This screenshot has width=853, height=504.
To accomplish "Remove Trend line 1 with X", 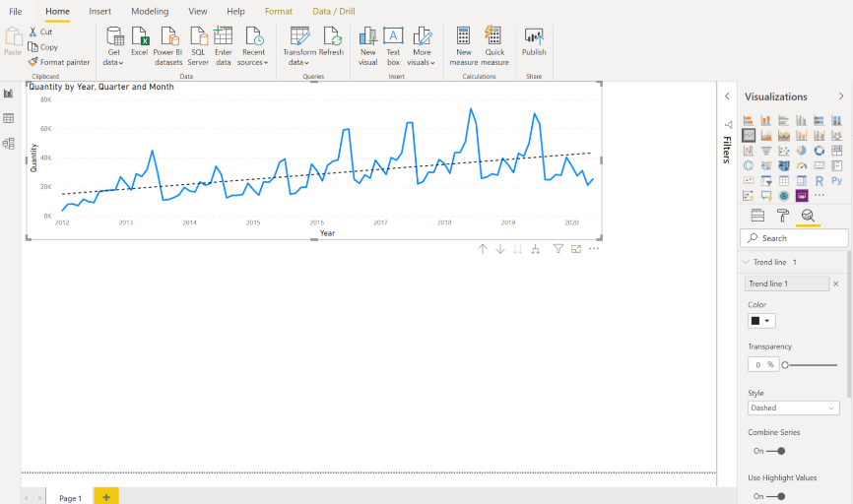I will pos(835,283).
